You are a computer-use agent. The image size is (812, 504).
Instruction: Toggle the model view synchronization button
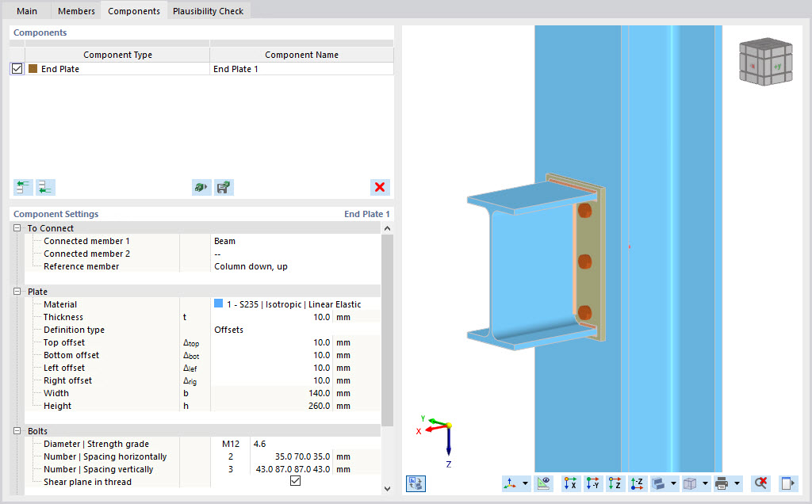pos(416,483)
